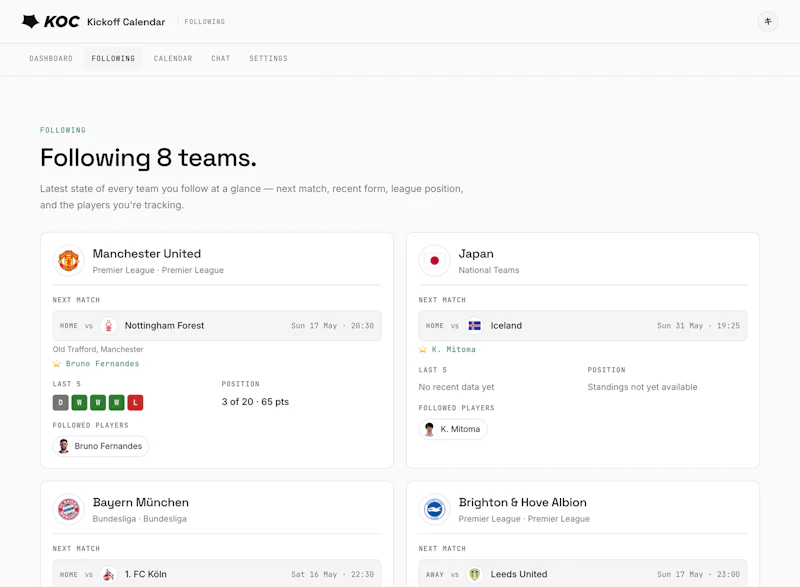
Task: Open the Dashboard tab
Action: pos(51,59)
